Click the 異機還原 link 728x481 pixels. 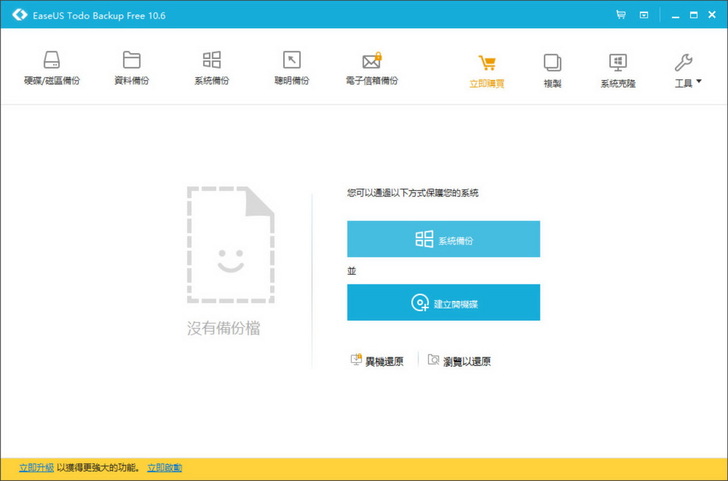click(377, 361)
